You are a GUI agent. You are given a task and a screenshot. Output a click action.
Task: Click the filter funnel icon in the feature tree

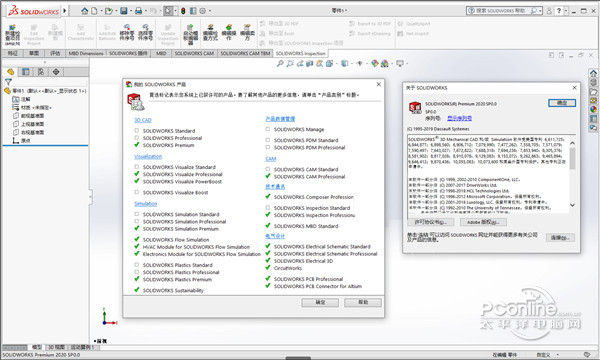pyautogui.click(x=8, y=81)
